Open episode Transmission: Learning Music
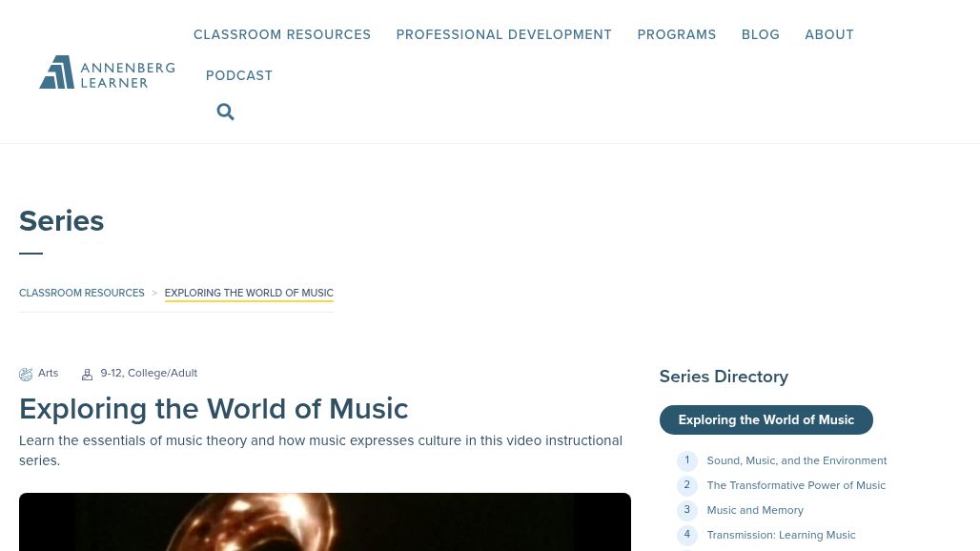 (x=781, y=535)
